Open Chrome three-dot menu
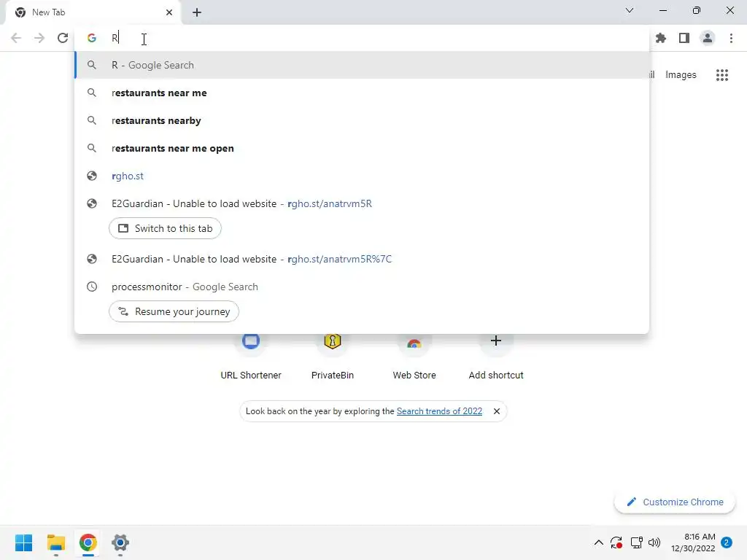Image resolution: width=747 pixels, height=560 pixels. point(731,38)
